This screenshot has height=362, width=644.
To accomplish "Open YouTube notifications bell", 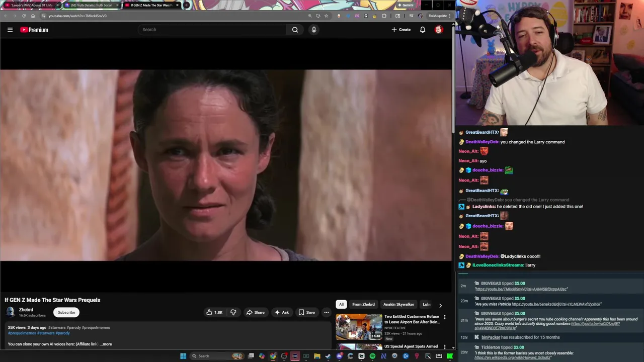I will (423, 30).
